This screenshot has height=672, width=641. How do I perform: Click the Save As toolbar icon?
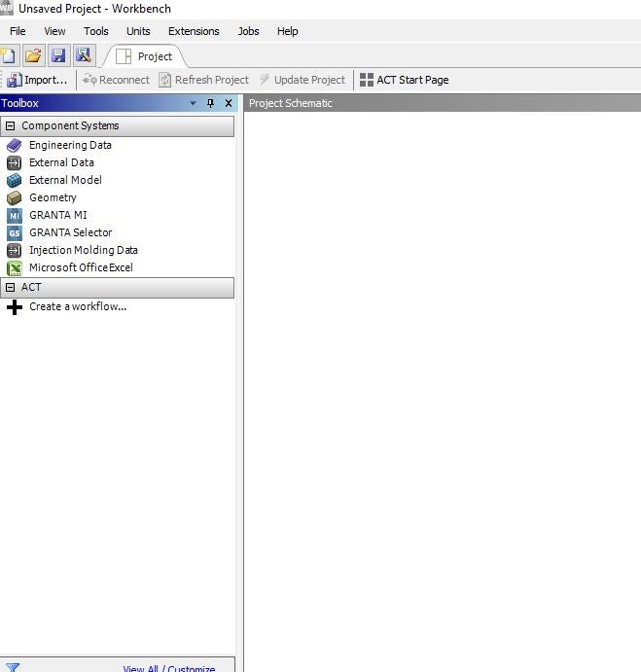tap(84, 55)
